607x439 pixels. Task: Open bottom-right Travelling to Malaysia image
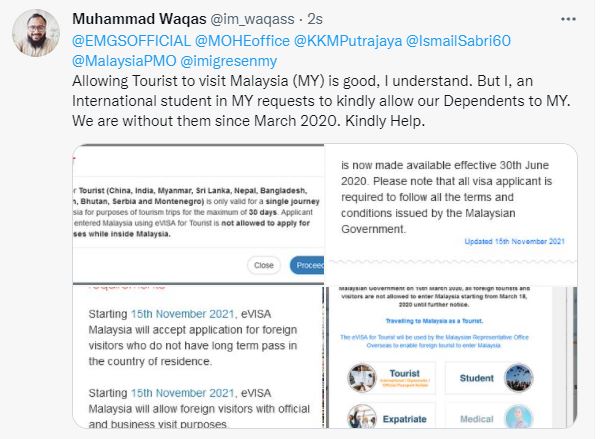point(451,357)
